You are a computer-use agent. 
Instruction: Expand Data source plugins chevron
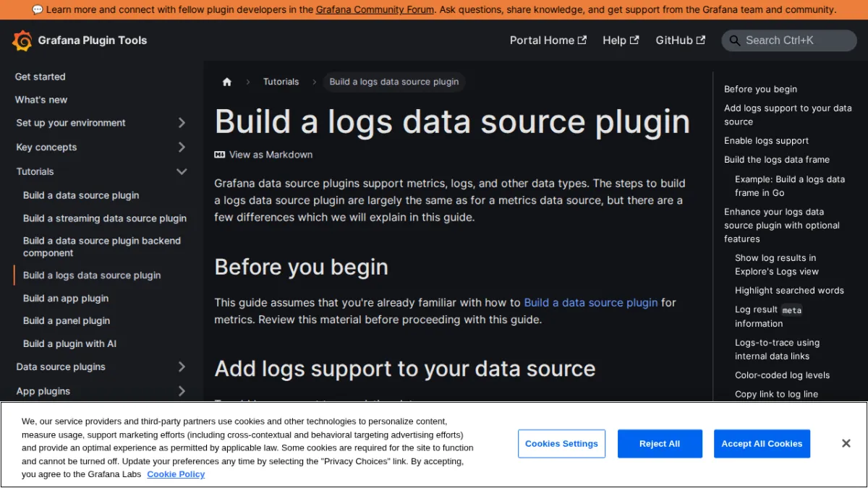(x=182, y=367)
